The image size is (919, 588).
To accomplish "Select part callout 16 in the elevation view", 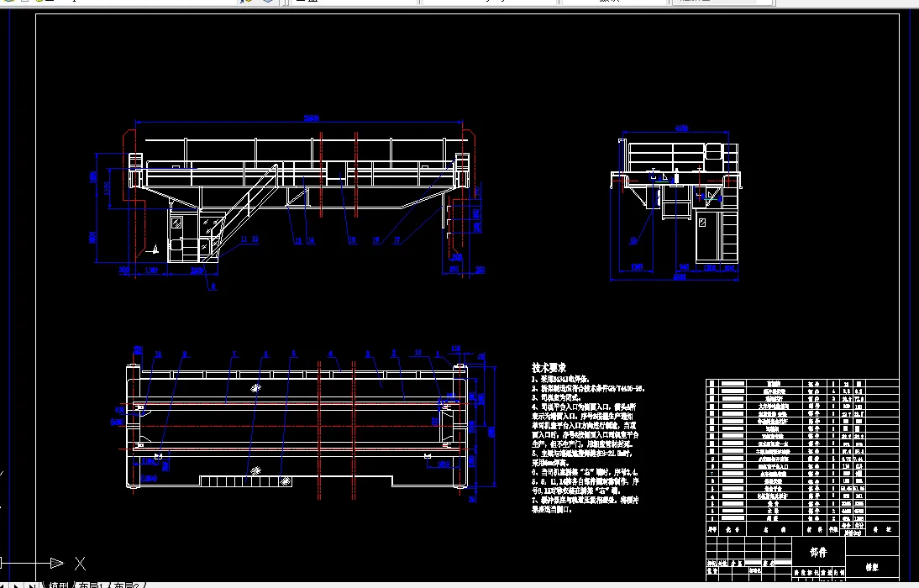I will 375,239.
